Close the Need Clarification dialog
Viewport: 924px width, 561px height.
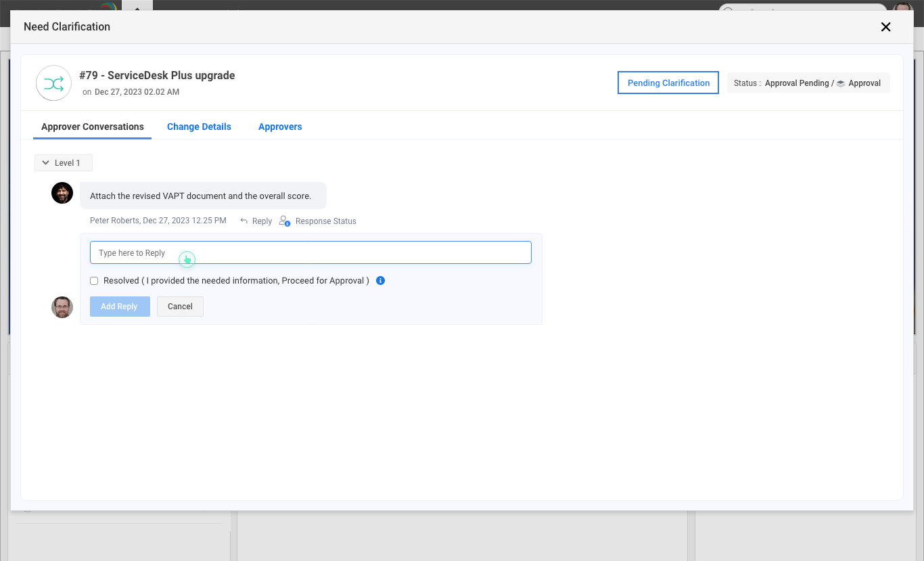coord(885,27)
